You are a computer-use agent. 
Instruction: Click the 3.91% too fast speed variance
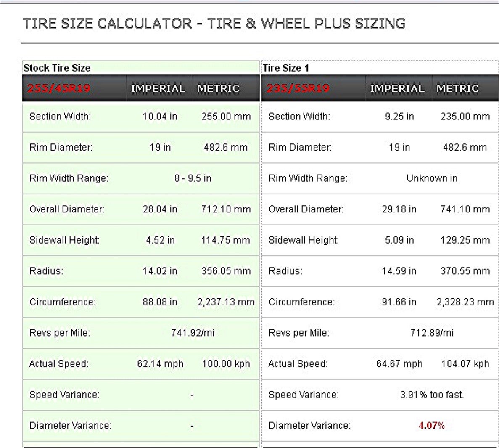[432, 395]
